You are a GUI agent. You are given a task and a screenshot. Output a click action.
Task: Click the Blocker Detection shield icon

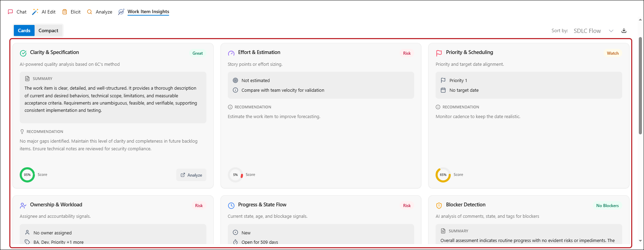tap(439, 205)
